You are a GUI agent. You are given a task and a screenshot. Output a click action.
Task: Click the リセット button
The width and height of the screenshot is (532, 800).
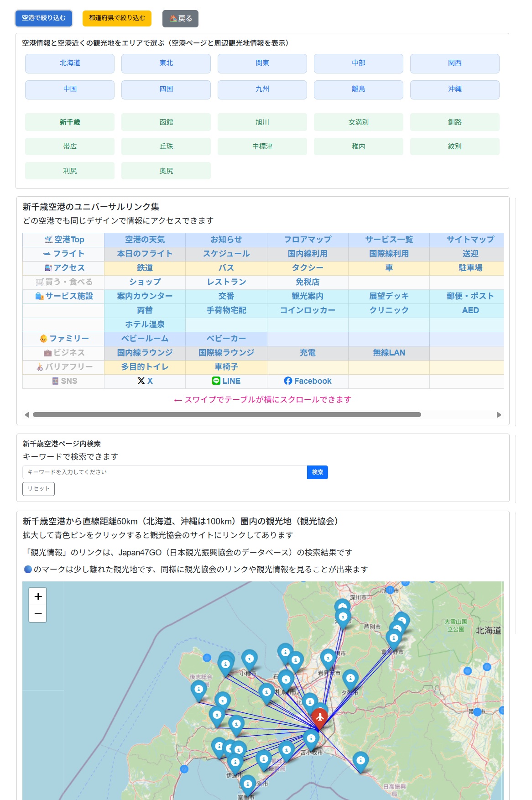(x=38, y=489)
